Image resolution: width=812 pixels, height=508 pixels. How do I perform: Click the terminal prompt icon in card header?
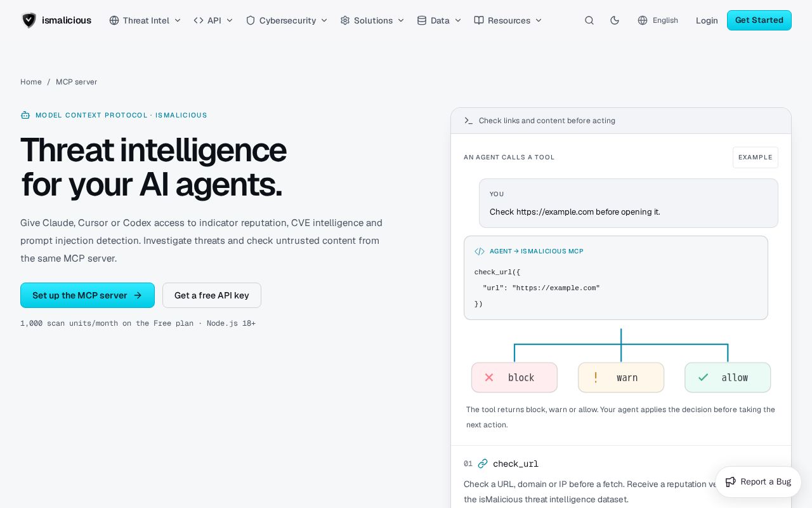pos(469,121)
